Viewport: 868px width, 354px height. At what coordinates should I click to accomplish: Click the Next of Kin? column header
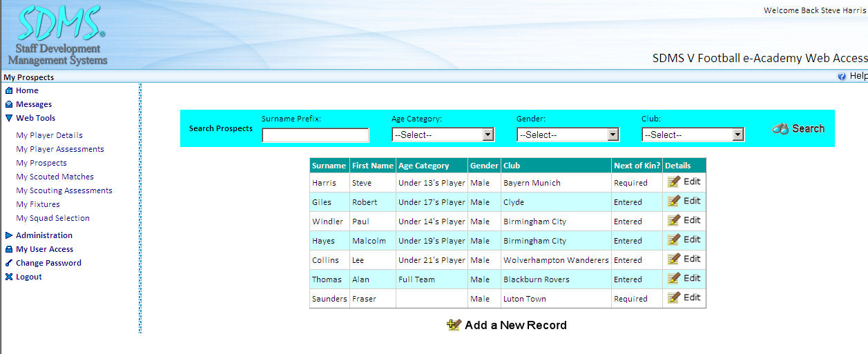pos(637,166)
